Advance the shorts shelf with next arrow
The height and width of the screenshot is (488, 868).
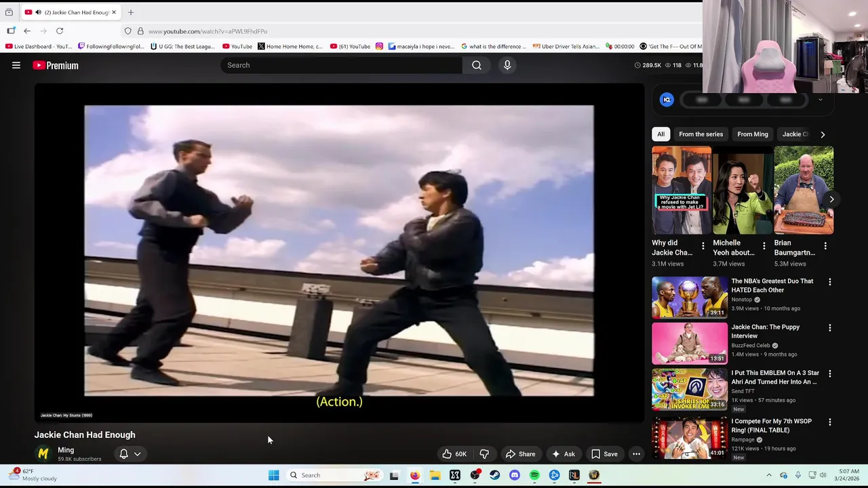[831, 199]
